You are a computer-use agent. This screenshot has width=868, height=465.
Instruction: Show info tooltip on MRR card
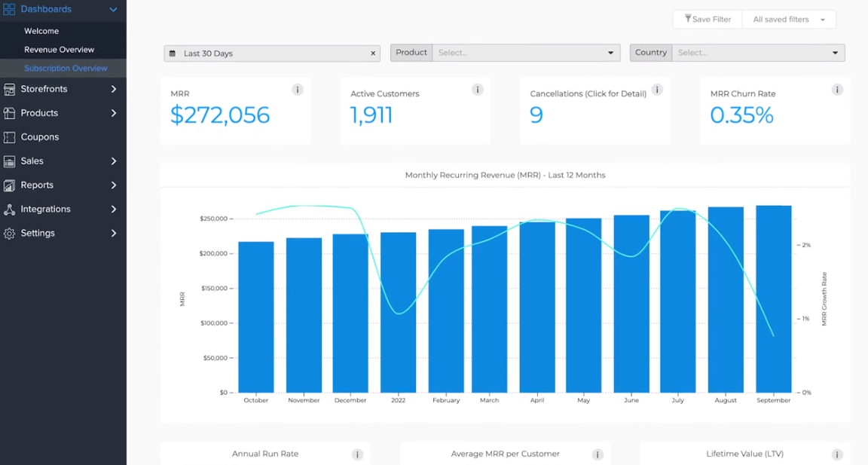click(298, 89)
